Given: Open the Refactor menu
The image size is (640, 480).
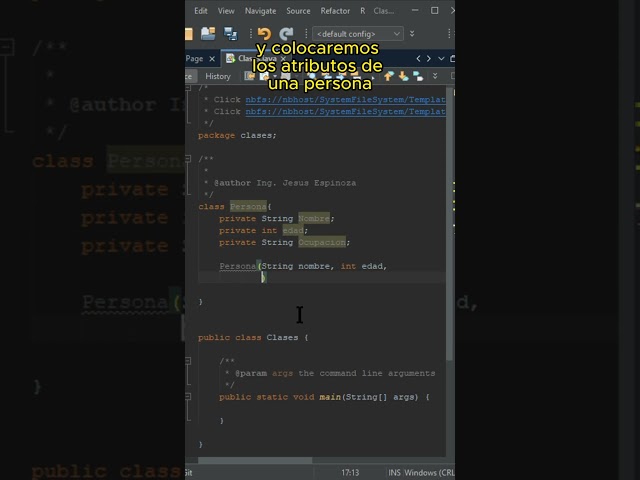Looking at the screenshot, I should click(x=335, y=11).
